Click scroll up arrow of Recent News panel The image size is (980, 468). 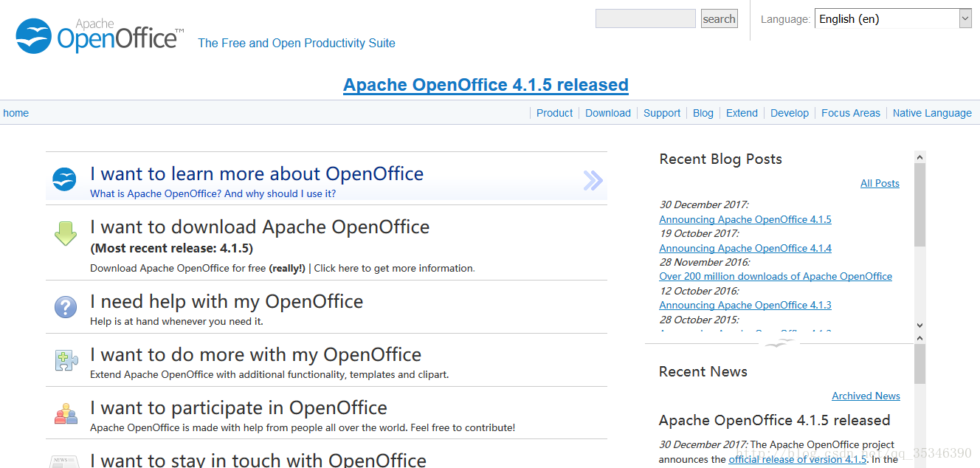click(919, 338)
